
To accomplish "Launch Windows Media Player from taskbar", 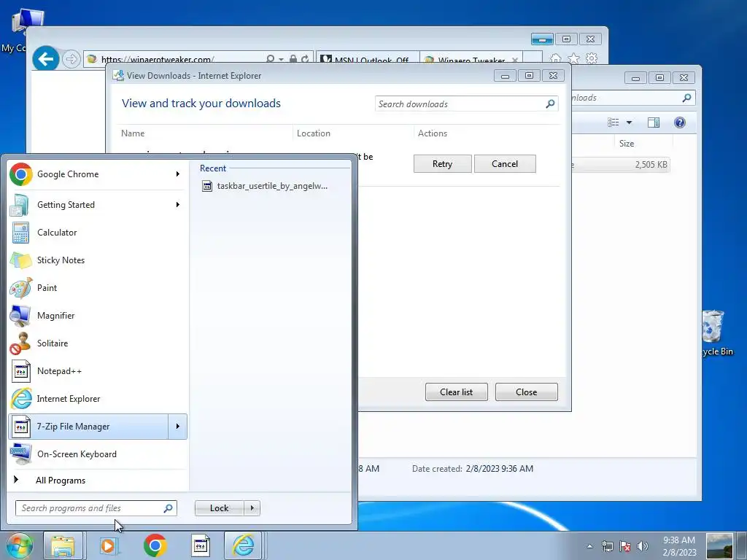I will tap(109, 545).
